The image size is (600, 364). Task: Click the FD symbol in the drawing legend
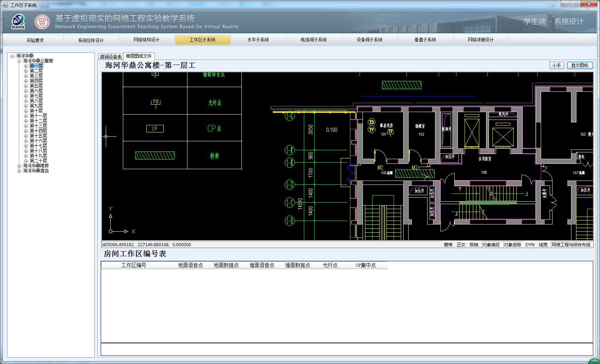[156, 103]
